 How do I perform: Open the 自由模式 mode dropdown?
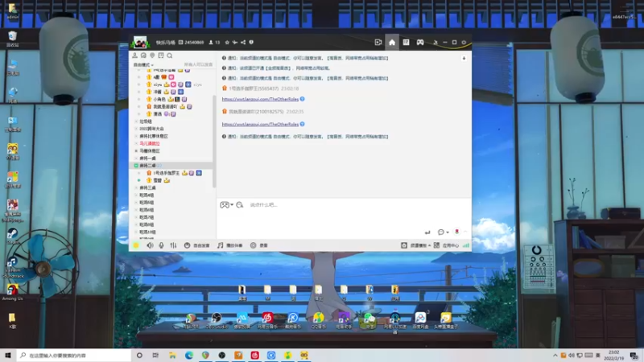click(143, 65)
